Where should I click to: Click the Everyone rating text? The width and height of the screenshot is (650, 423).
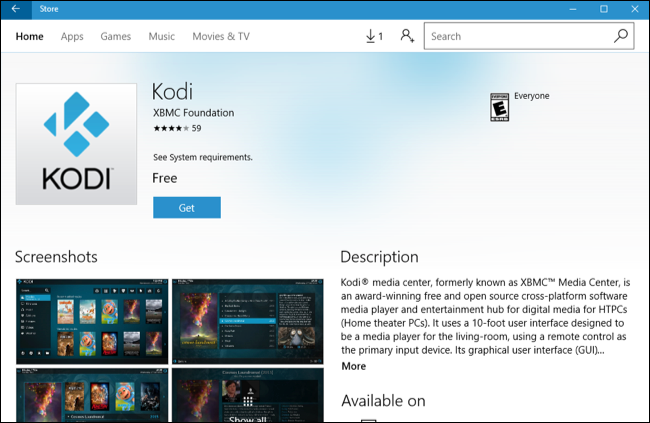[532, 96]
